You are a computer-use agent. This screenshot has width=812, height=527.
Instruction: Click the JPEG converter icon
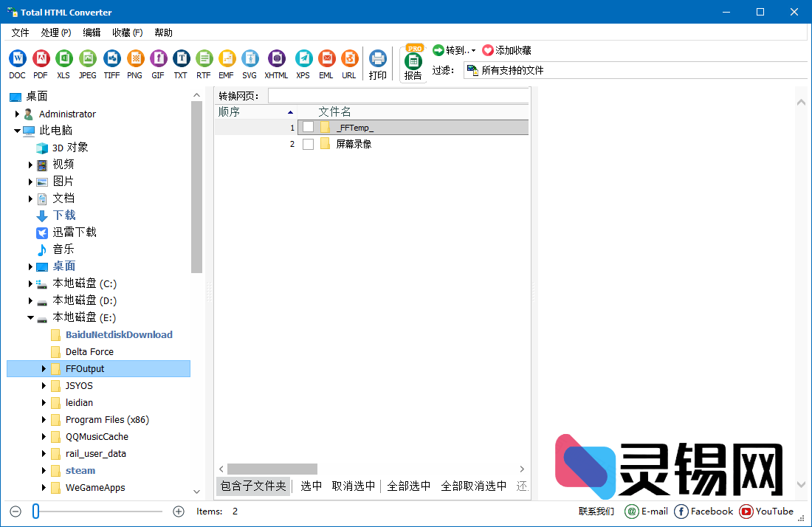coord(87,58)
